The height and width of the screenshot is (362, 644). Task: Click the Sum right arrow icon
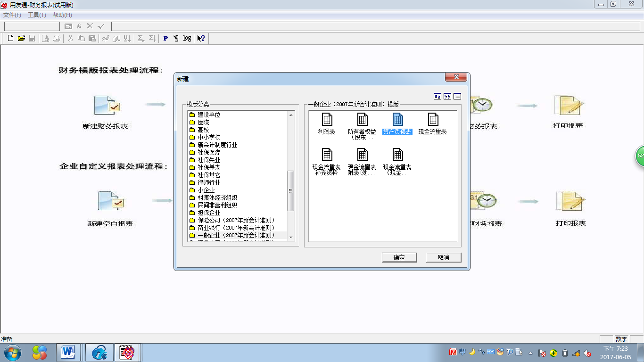(141, 38)
